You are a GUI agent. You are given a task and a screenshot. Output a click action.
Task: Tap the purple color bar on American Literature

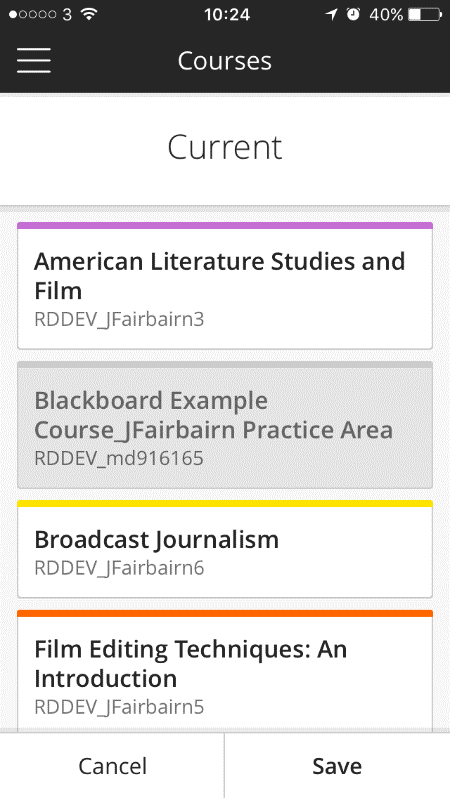point(225,225)
